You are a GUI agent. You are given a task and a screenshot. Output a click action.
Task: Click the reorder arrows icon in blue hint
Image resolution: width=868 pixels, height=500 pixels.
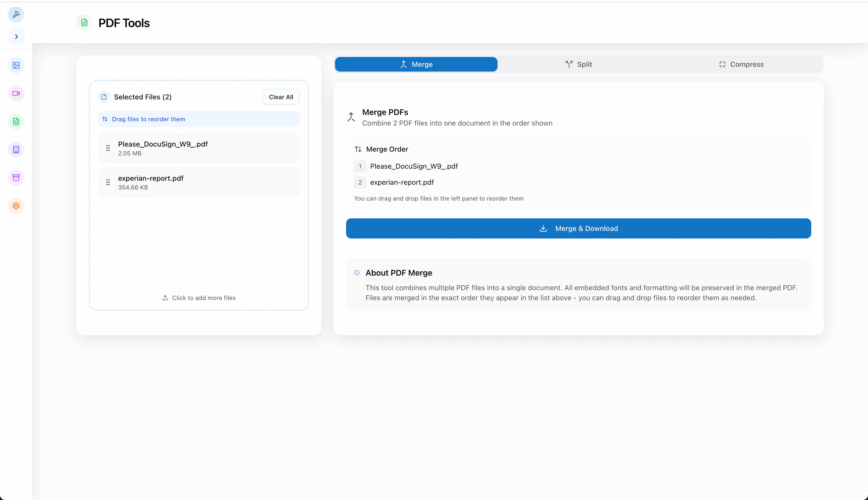click(105, 119)
